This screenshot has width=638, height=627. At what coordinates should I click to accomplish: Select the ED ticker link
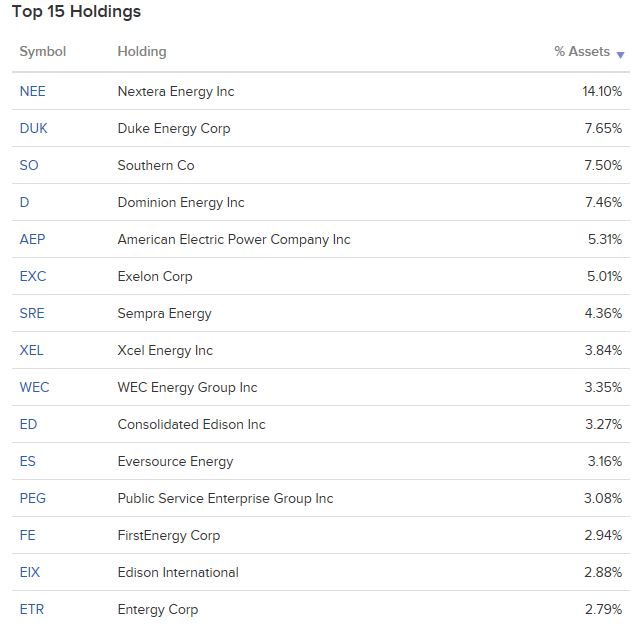[x=28, y=424]
